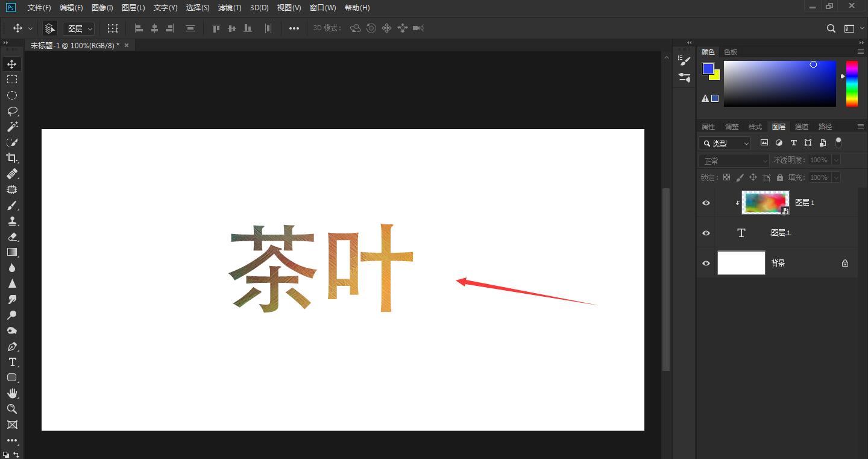Open the blend mode dropdown showing 正常
The height and width of the screenshot is (459, 868).
tap(734, 160)
